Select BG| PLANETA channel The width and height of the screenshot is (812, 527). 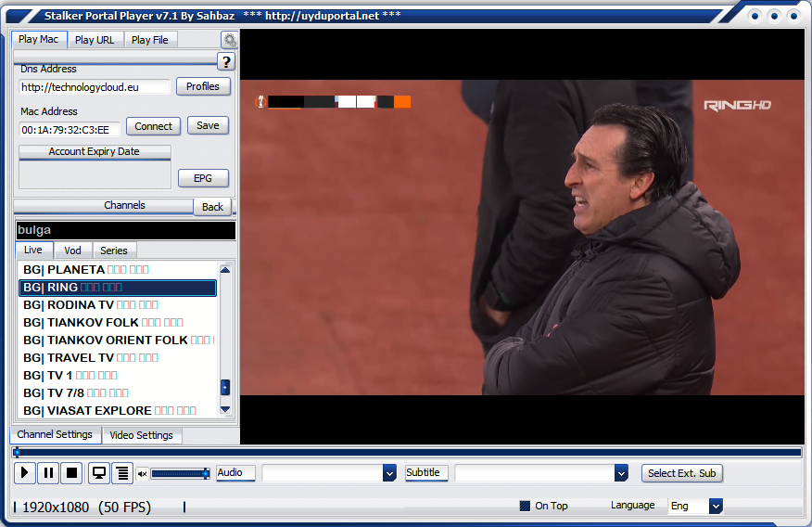(x=118, y=269)
